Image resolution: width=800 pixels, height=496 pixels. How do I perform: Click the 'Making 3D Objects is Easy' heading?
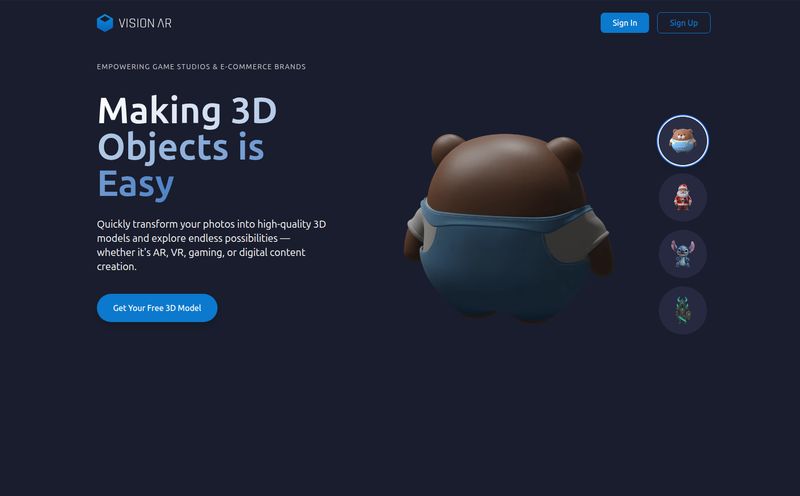pyautogui.click(x=187, y=147)
